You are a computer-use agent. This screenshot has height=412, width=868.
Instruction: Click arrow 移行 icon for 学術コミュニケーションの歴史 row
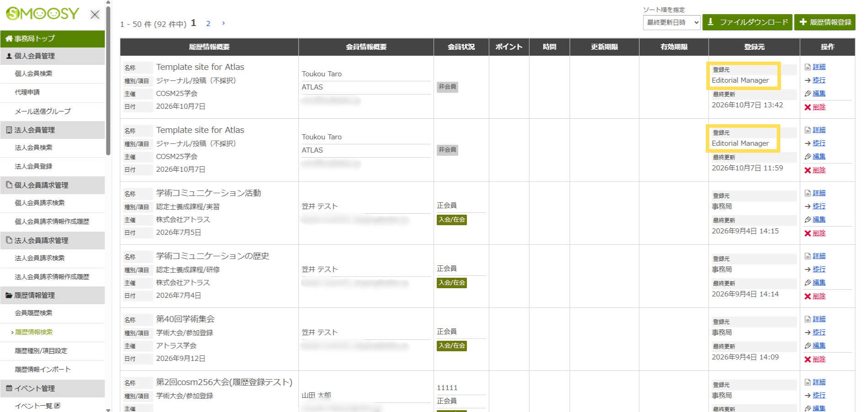[808, 269]
